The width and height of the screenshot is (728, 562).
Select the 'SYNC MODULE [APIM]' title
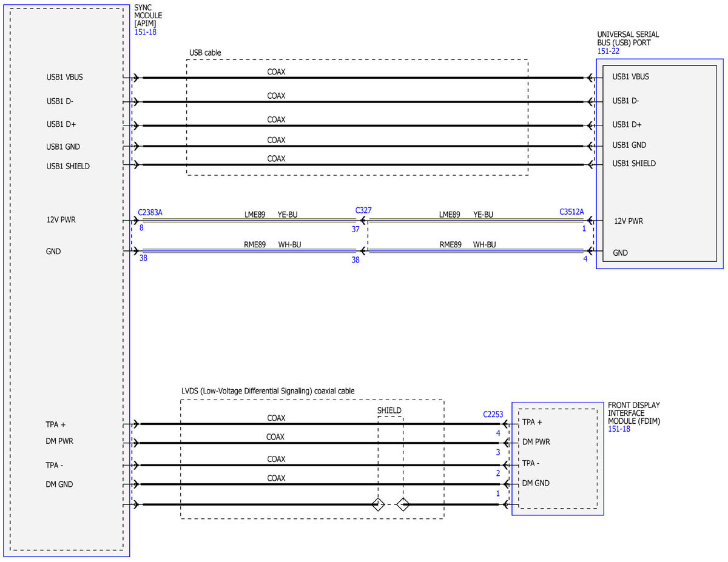[x=147, y=15]
